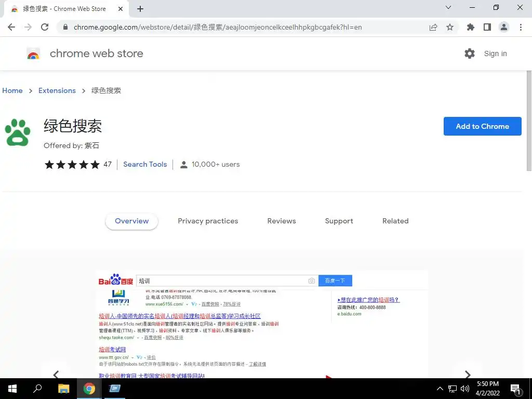
Task: Open Windows taskbar search
Action: pos(37,389)
